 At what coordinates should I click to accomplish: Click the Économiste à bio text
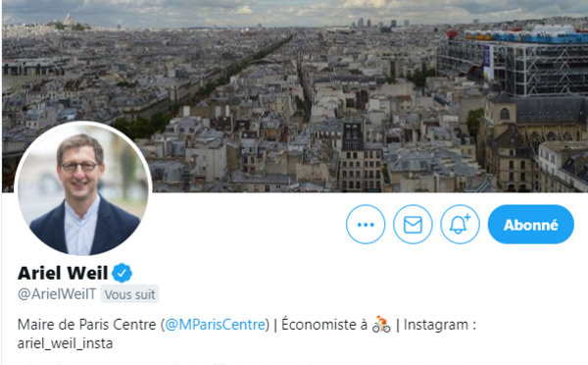[x=324, y=325]
